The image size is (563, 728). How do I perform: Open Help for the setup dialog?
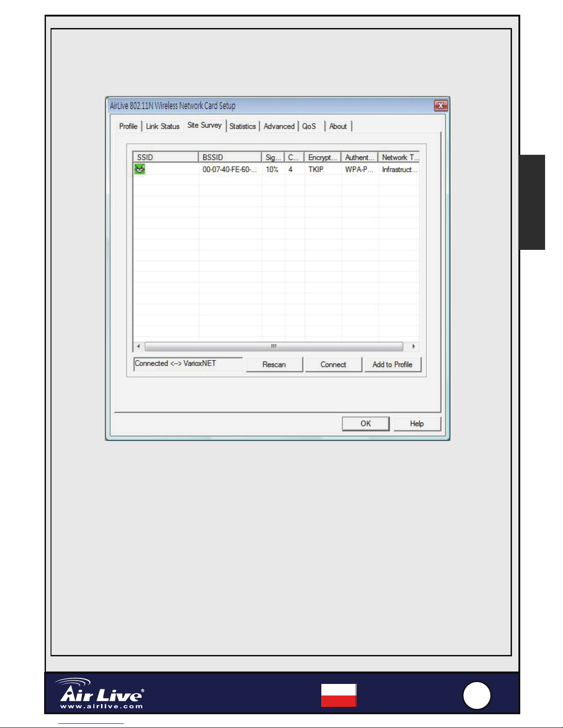pos(417,423)
